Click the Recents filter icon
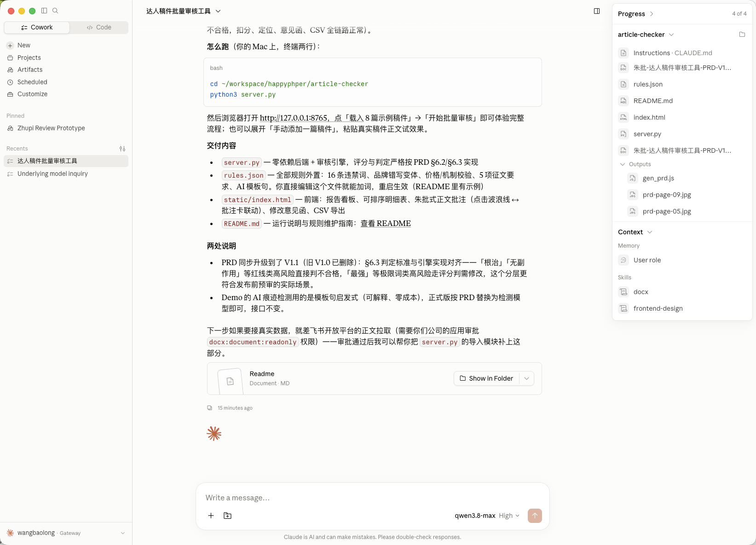756x545 pixels. point(122,149)
